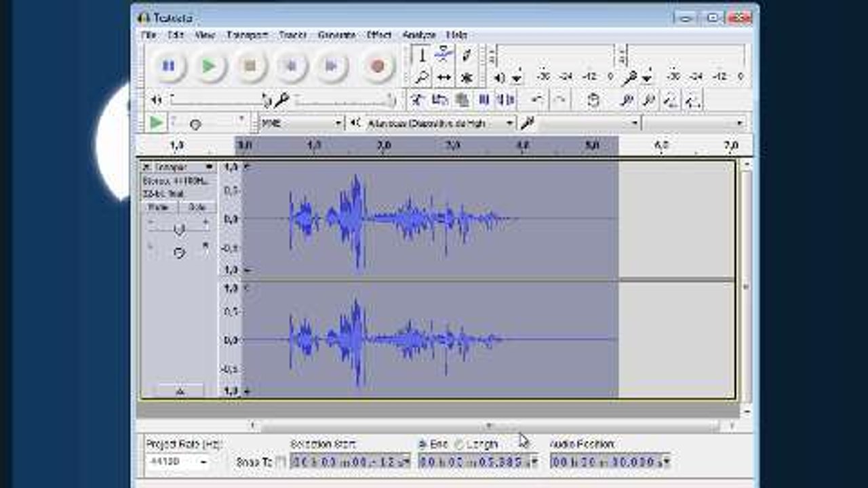868x488 pixels.
Task: Open the Tracks menu
Action: pos(293,35)
